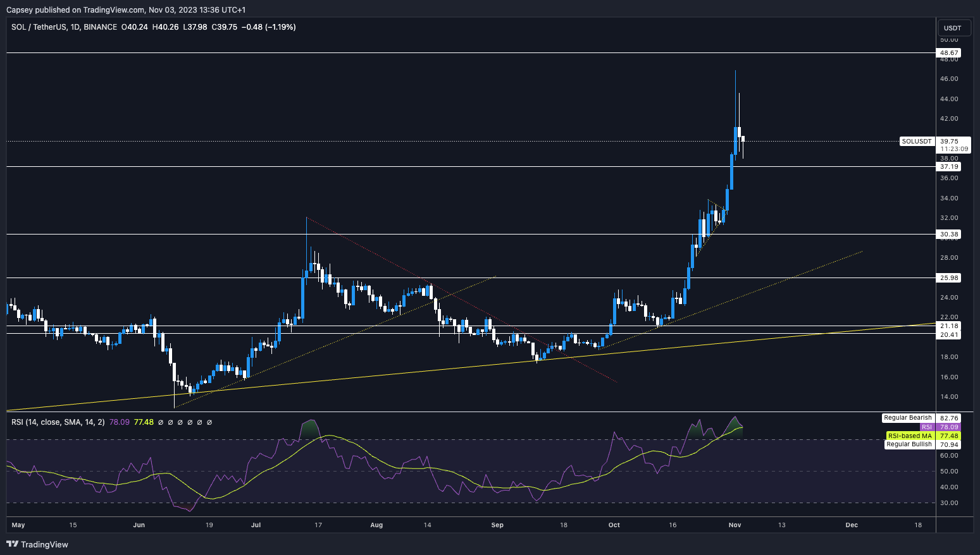
Task: Select the close value C39.75
Action: point(225,27)
